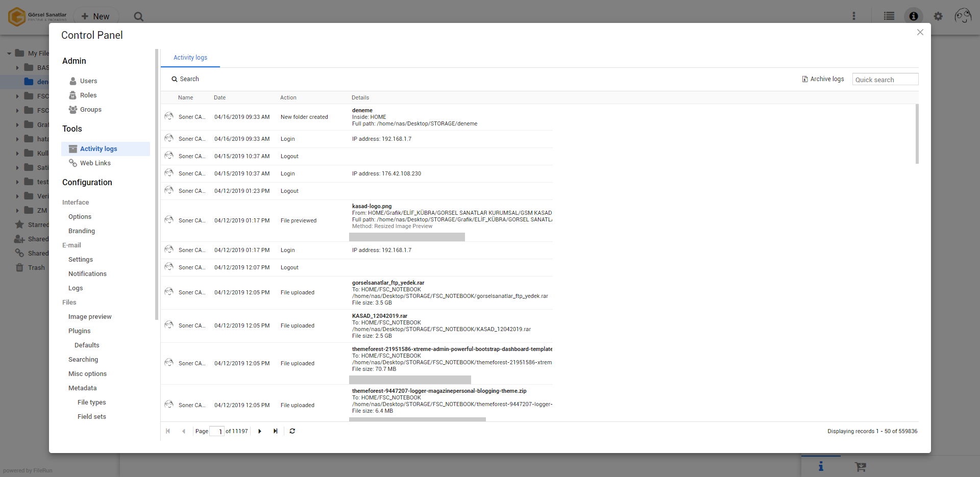Open Users admin section

click(x=88, y=81)
